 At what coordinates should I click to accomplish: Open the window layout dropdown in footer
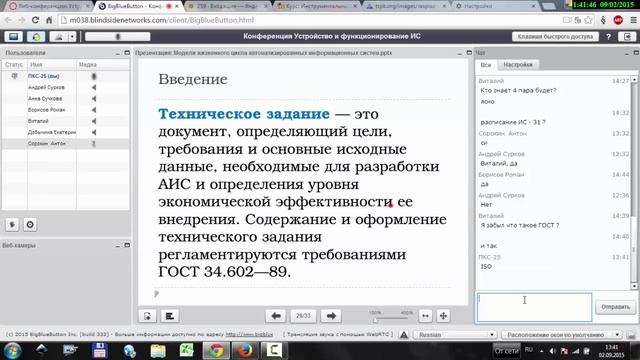(x=562, y=335)
